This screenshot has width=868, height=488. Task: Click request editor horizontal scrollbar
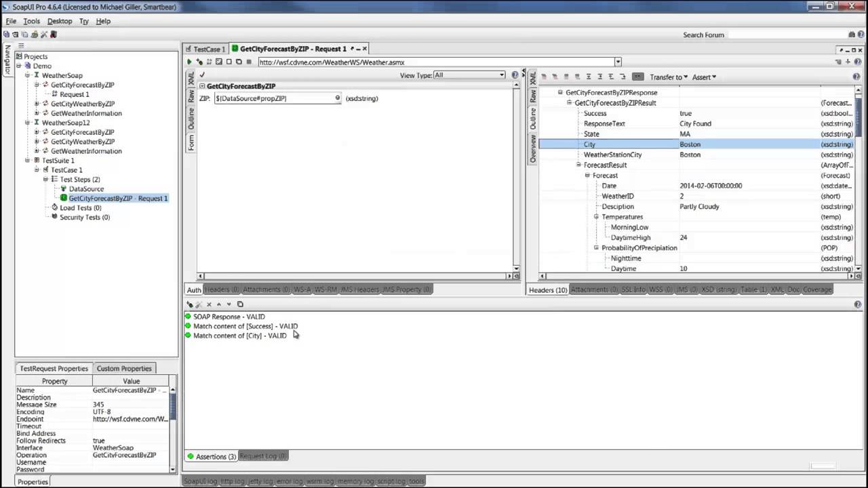coord(355,276)
